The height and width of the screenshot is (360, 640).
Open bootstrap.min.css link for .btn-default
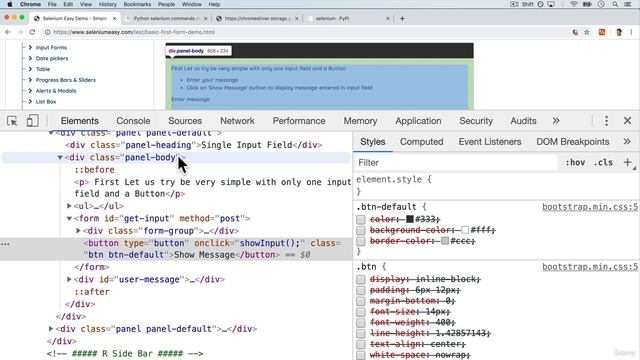(x=590, y=207)
